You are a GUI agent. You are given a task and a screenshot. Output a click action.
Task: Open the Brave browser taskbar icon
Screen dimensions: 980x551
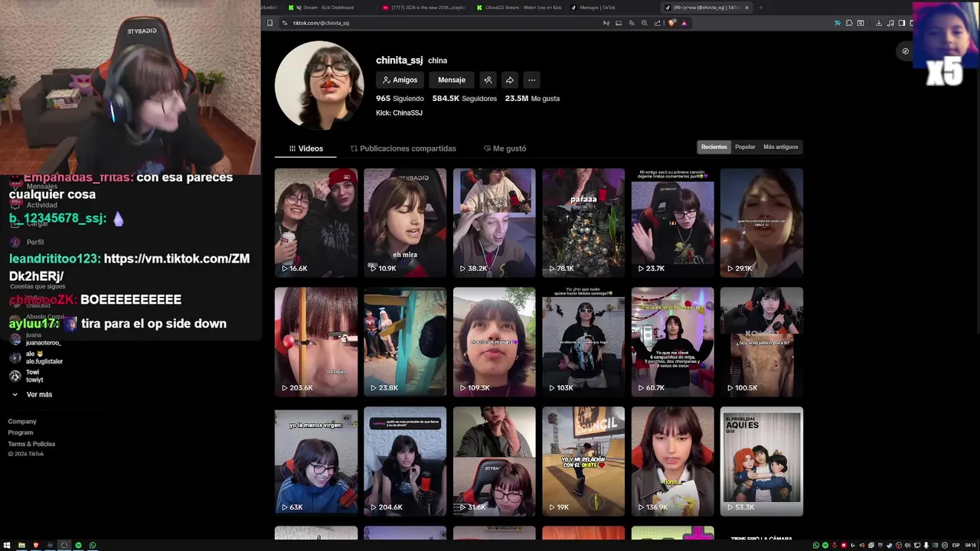coord(35,545)
